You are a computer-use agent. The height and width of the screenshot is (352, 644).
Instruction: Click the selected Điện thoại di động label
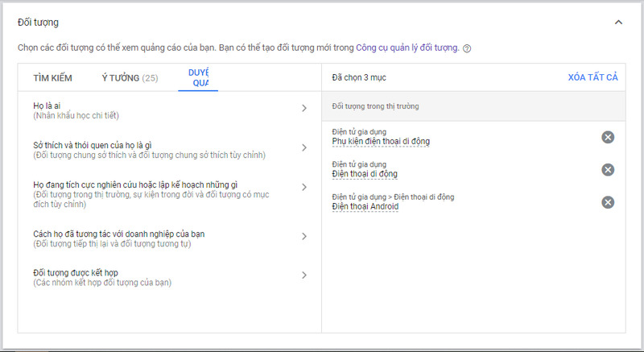pyautogui.click(x=365, y=174)
